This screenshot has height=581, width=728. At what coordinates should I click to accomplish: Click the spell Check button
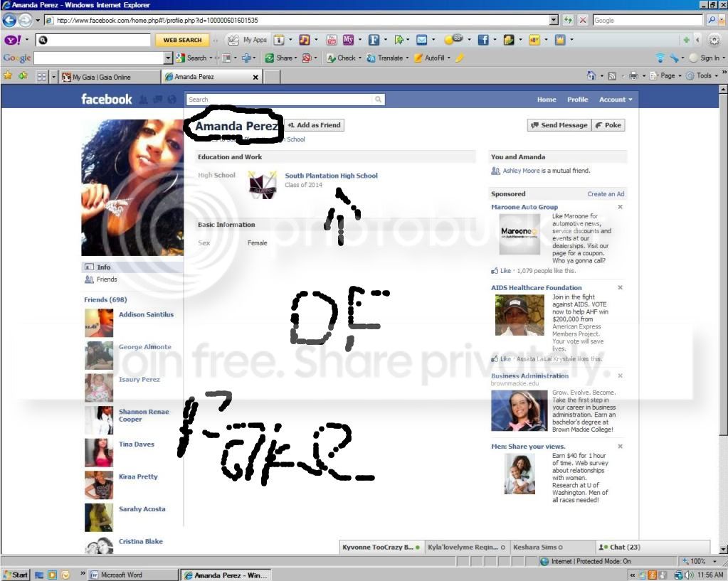342,58
